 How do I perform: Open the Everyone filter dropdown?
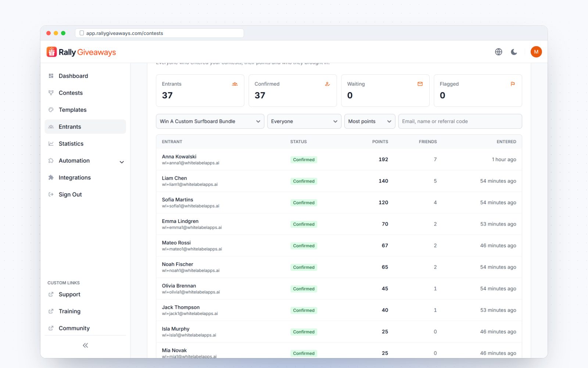click(304, 121)
